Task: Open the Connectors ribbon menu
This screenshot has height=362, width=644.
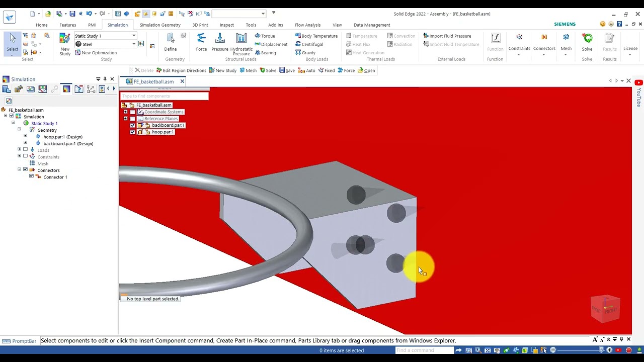Action: (x=544, y=45)
